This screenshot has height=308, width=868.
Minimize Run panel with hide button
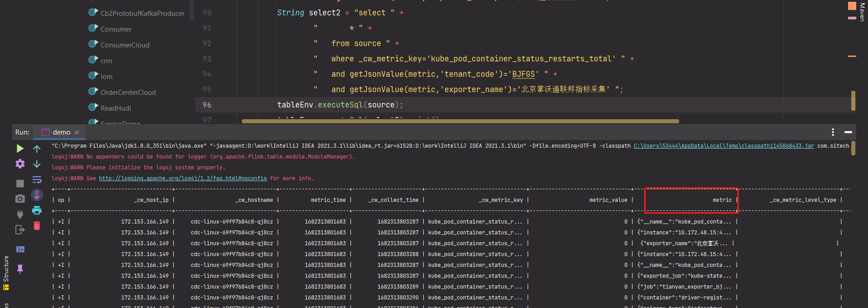click(848, 132)
